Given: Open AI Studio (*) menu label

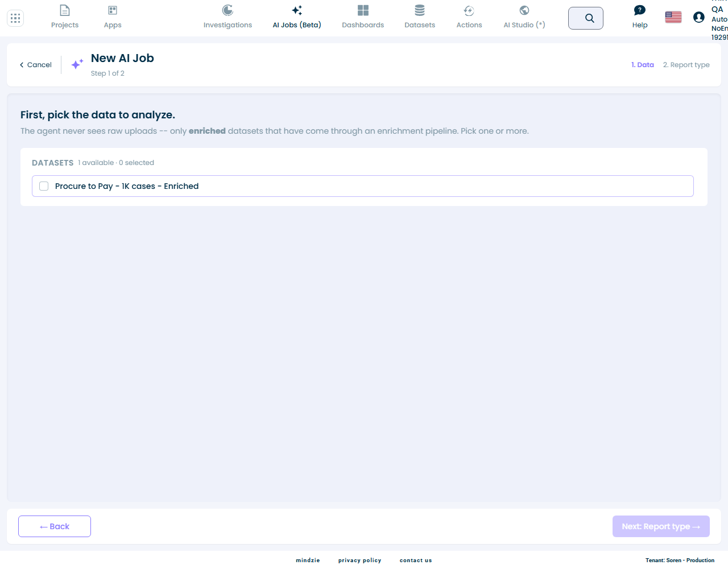Looking at the screenshot, I should click(524, 25).
